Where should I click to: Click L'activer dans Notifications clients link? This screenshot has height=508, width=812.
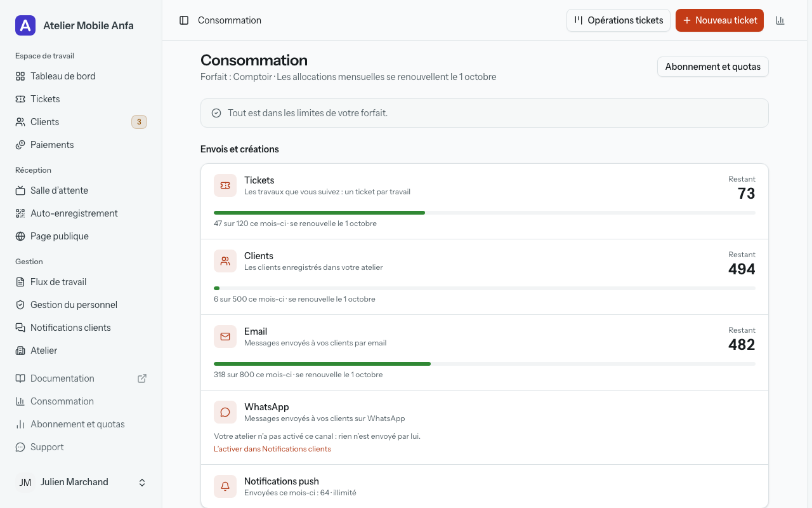(x=272, y=449)
